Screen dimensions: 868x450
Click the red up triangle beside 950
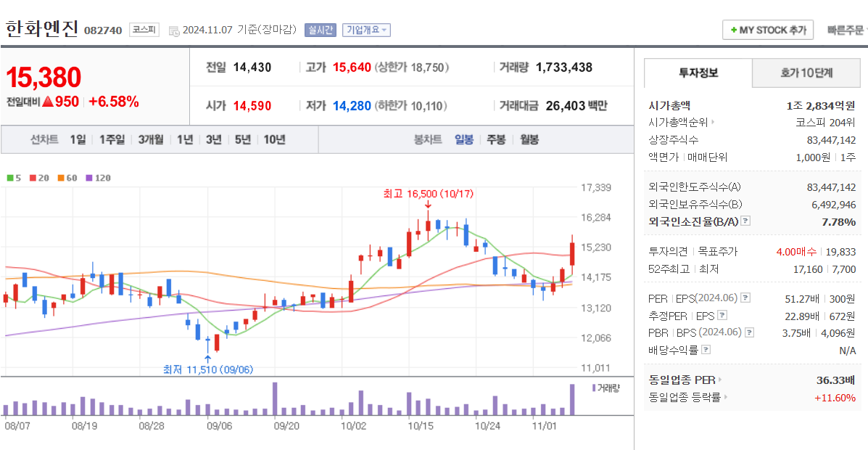(x=48, y=102)
